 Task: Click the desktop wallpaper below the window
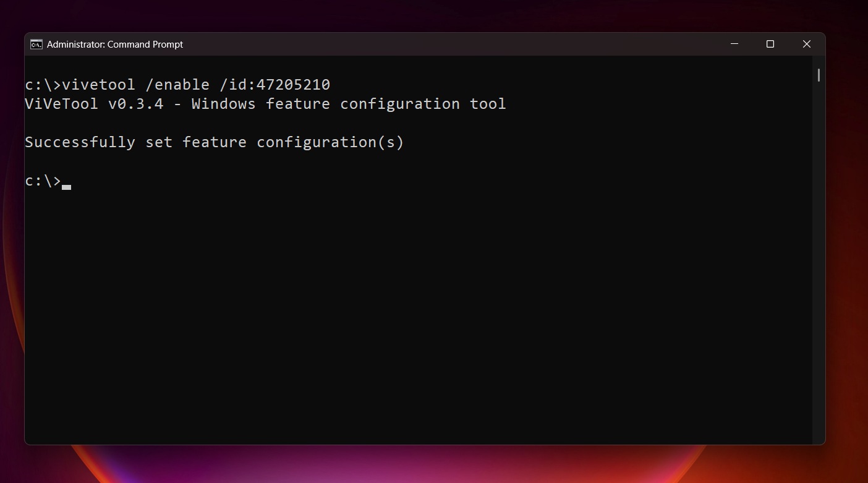[433, 465]
